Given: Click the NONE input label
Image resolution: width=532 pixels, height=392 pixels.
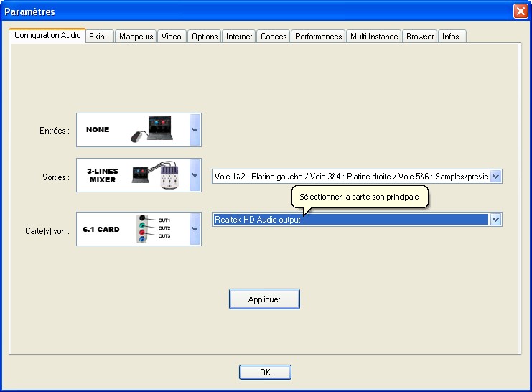Looking at the screenshot, I should point(98,130).
